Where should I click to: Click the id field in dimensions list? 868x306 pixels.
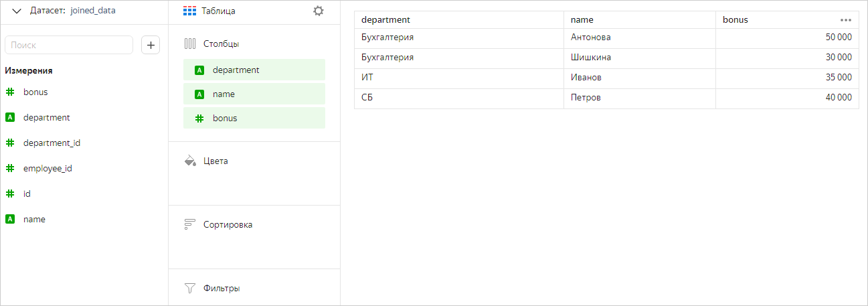[x=27, y=194]
